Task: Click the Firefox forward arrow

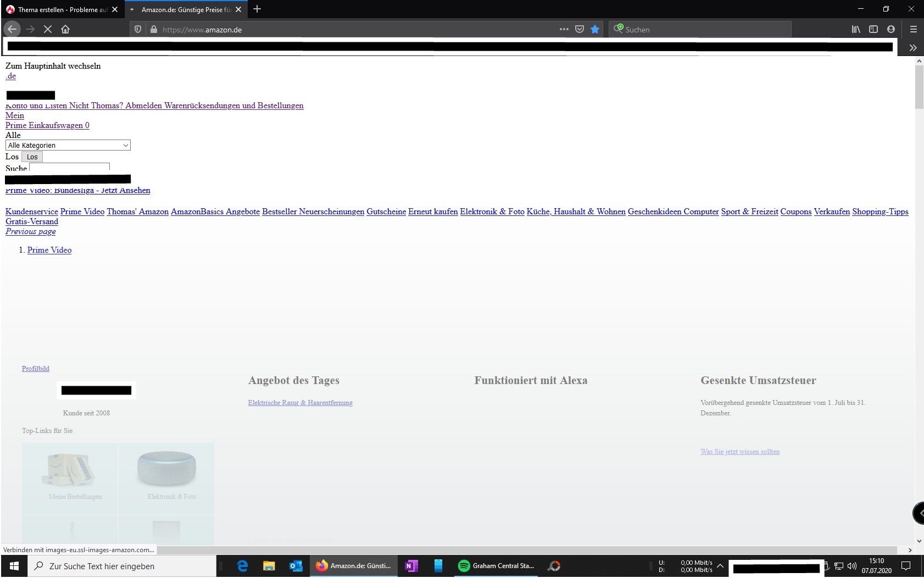Action: [x=30, y=29]
